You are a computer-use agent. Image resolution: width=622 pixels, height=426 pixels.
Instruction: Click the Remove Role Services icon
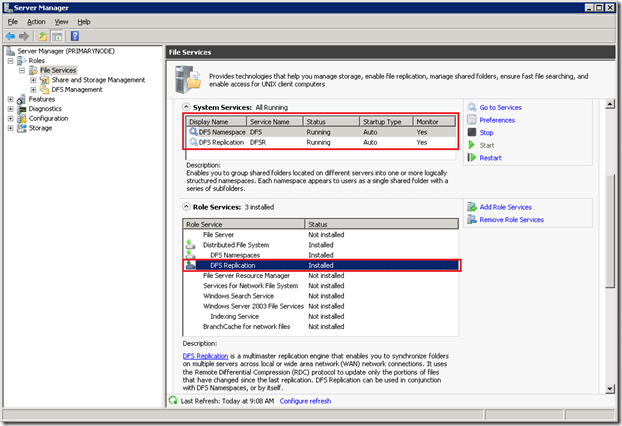coord(472,219)
